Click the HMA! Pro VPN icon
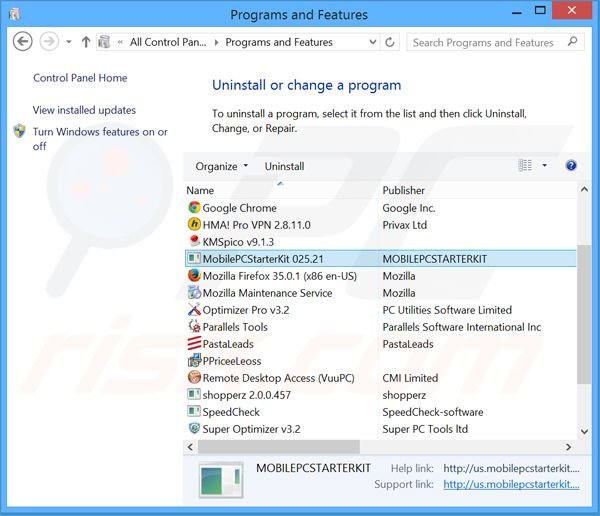Screen dimensions: 600x516 coord(194,224)
